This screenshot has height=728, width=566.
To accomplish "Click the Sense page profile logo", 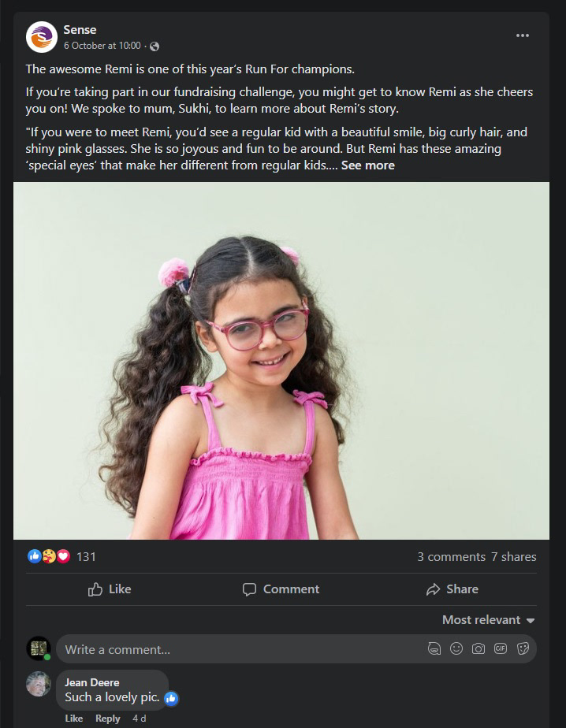I will tap(41, 37).
